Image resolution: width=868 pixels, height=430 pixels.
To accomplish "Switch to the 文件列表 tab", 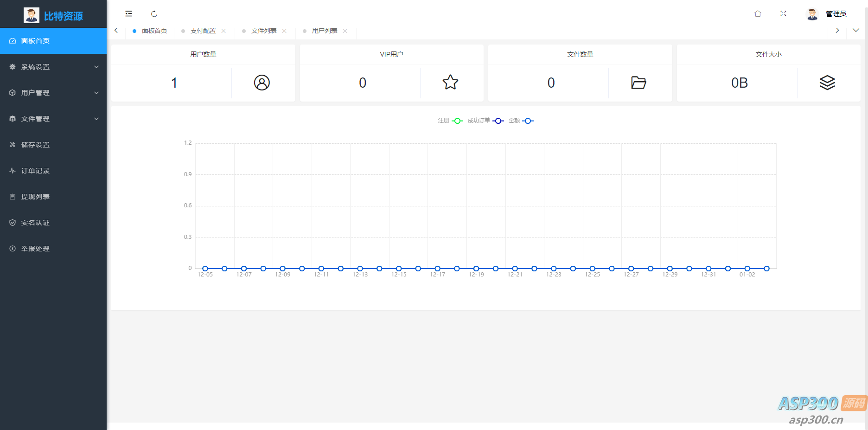I will pyautogui.click(x=264, y=31).
